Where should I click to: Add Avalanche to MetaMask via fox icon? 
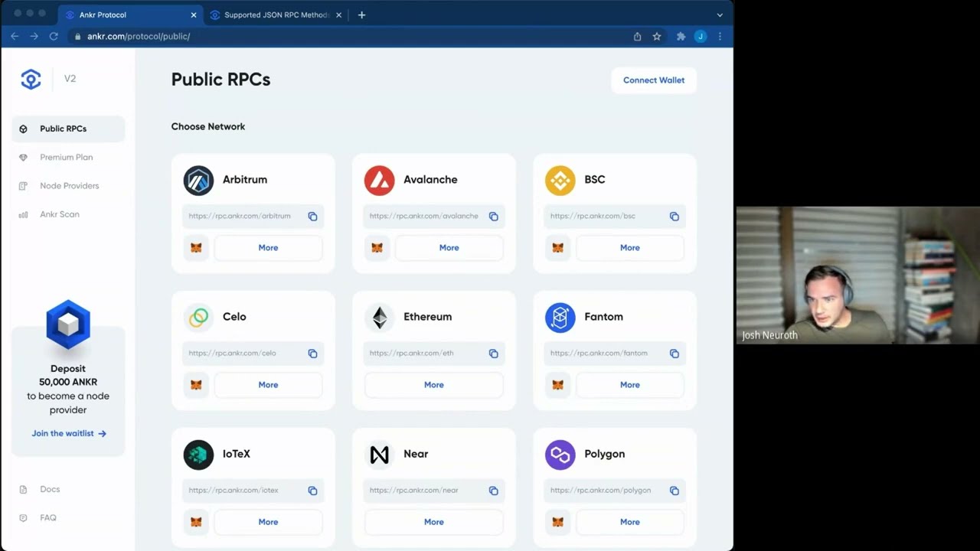point(377,248)
